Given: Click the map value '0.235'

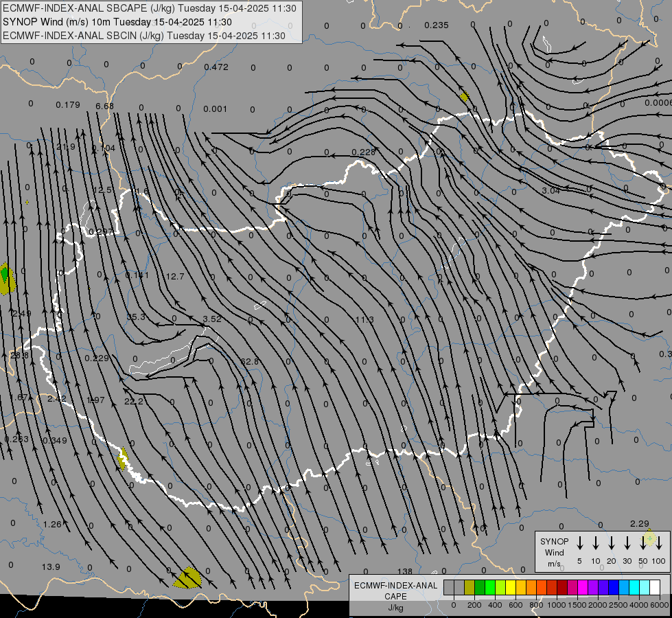Looking at the screenshot, I should 437,25.
